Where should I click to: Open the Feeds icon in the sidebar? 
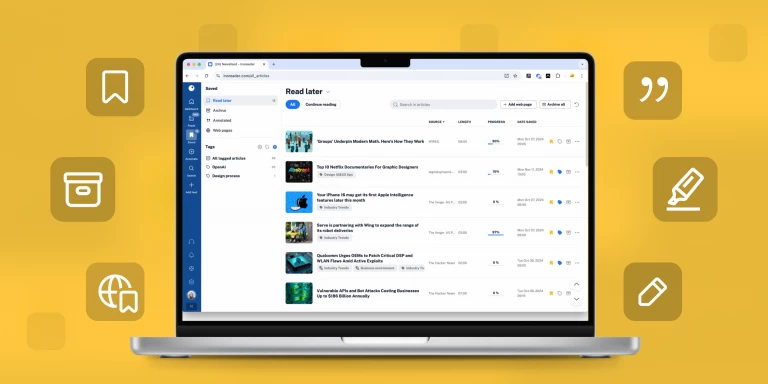click(x=192, y=119)
